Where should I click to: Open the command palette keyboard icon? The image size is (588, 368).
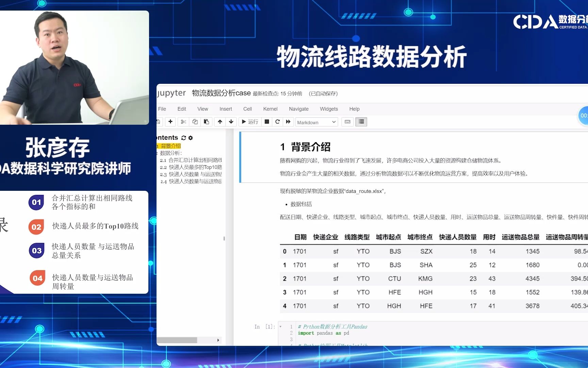347,122
